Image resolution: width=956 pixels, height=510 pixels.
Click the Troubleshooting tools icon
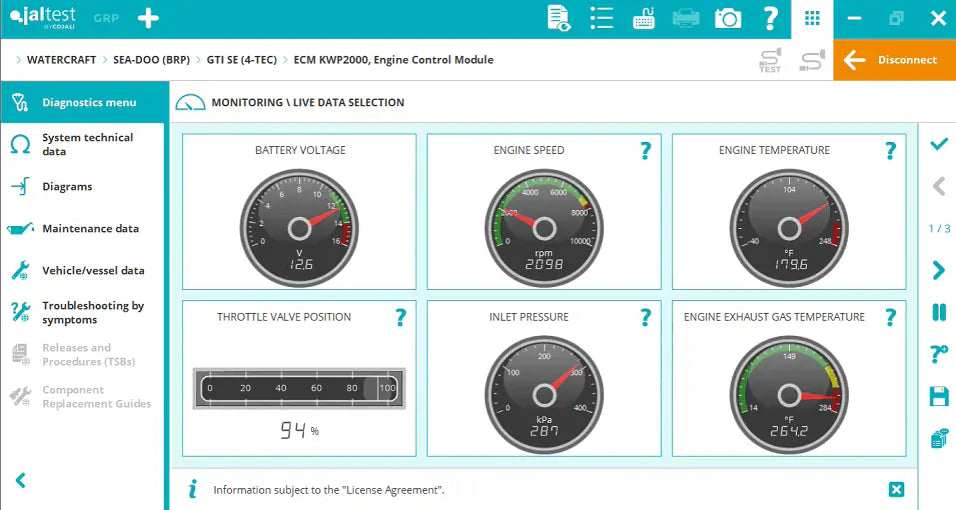click(x=20, y=312)
